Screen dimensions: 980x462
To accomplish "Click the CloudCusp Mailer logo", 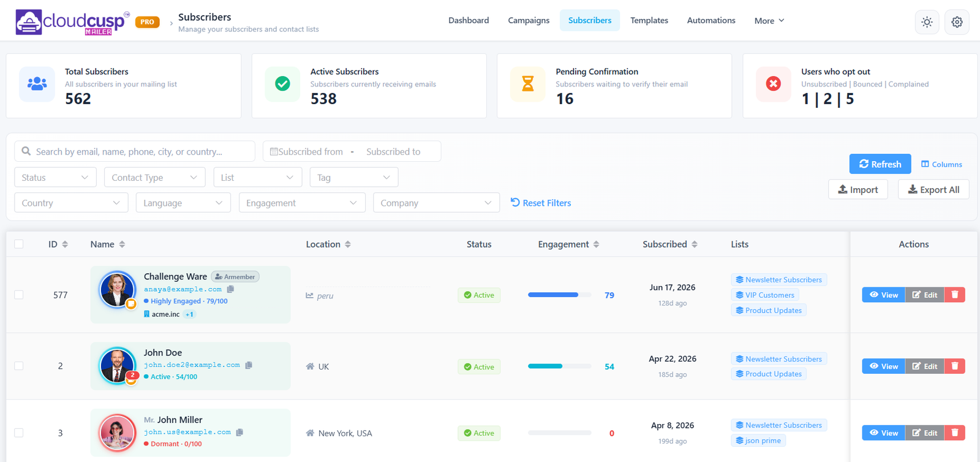I will click(72, 22).
